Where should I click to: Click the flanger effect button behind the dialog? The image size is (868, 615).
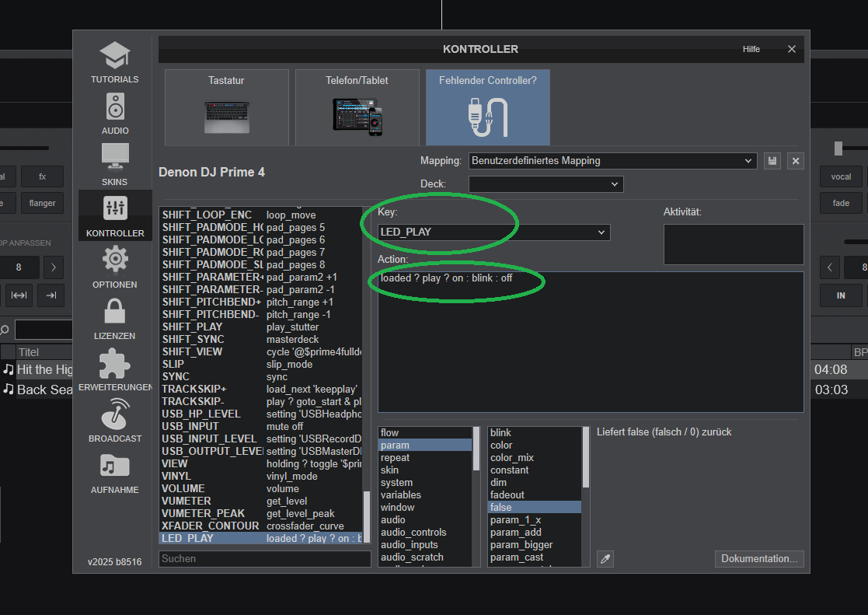coord(42,204)
